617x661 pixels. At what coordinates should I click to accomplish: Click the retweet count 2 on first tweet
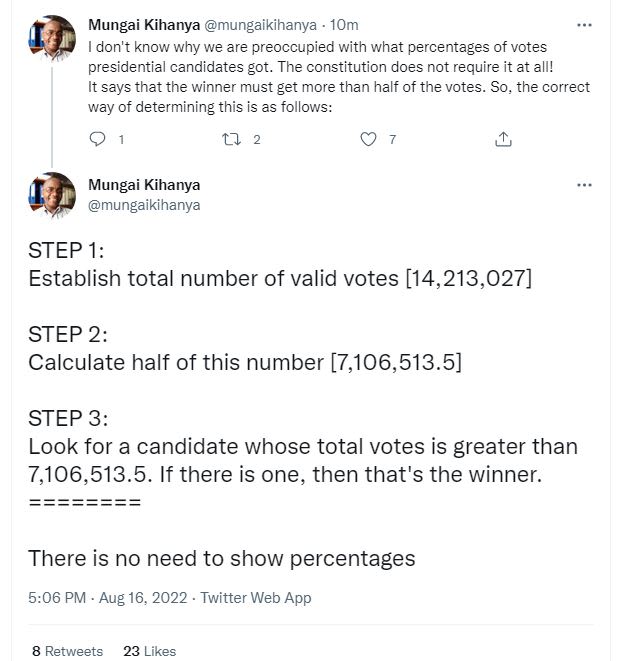257,140
